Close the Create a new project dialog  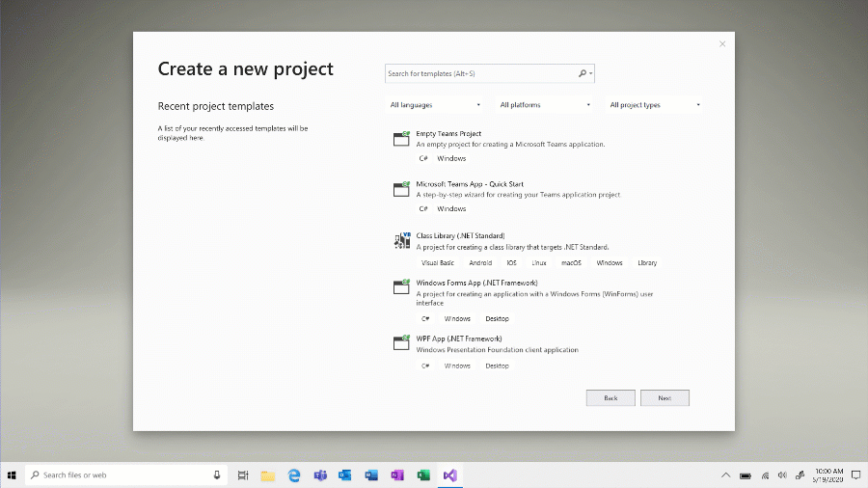tap(722, 43)
